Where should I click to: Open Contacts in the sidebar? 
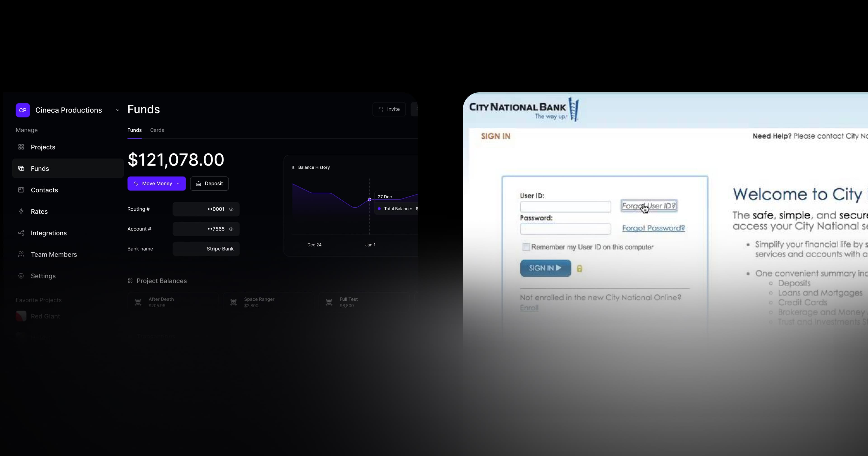pyautogui.click(x=68, y=190)
